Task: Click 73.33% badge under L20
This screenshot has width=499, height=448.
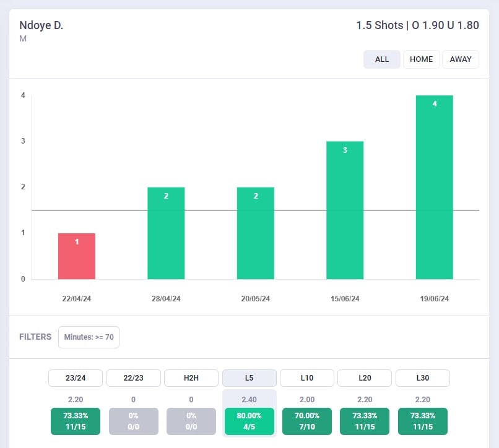Action: coord(365,421)
